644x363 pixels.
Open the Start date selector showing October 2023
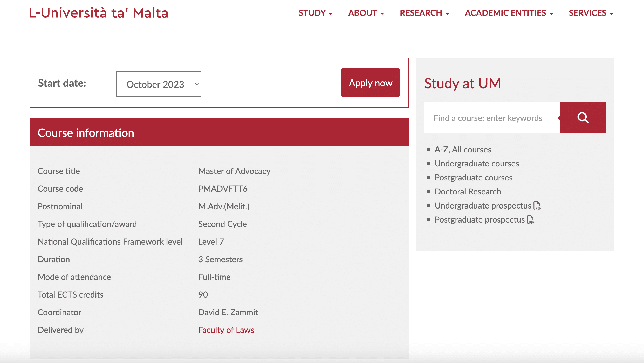coord(159,84)
